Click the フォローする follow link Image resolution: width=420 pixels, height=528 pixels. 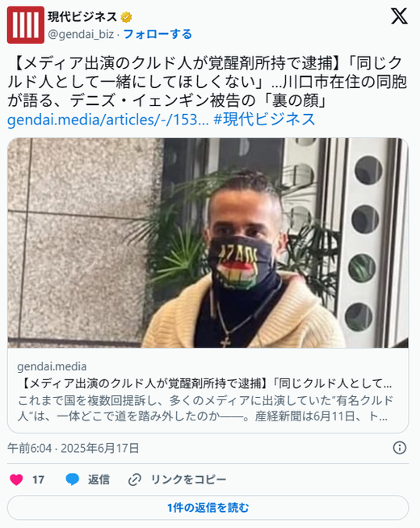coord(157,34)
